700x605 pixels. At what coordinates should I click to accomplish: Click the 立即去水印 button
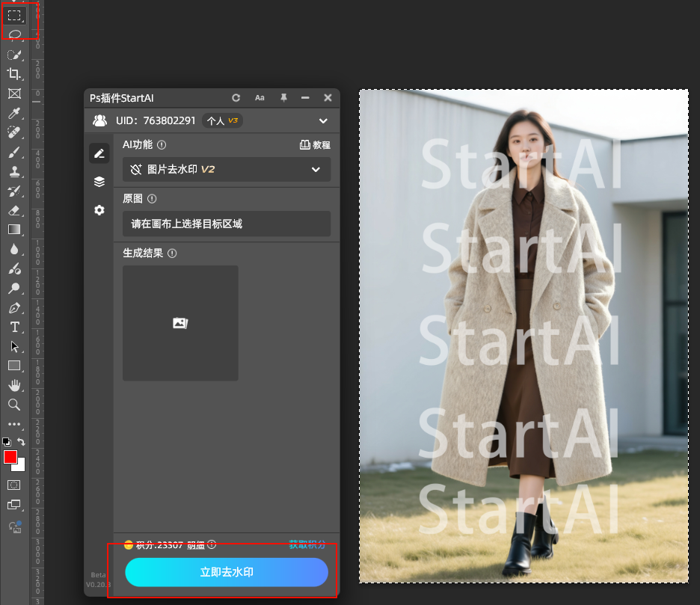point(227,572)
